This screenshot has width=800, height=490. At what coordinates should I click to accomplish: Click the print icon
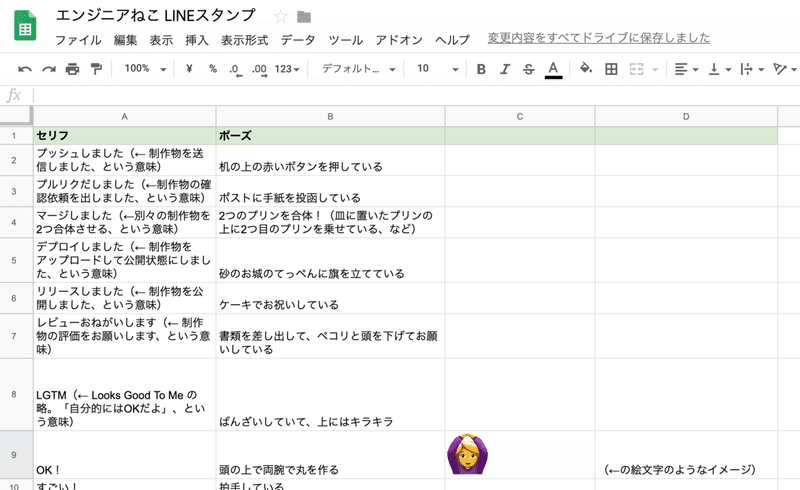[72, 69]
